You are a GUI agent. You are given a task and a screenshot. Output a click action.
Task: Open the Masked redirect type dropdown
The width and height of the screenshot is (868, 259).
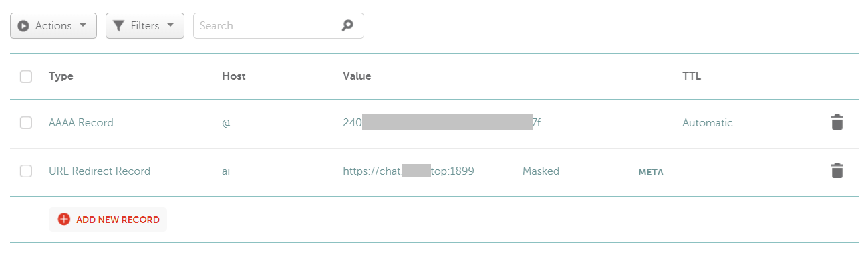[x=541, y=171]
